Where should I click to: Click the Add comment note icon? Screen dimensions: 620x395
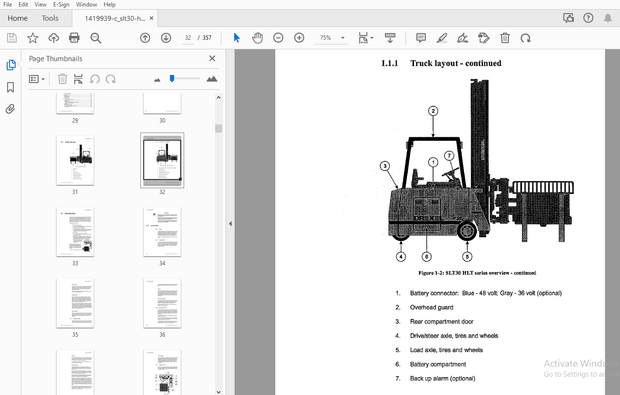[421, 38]
